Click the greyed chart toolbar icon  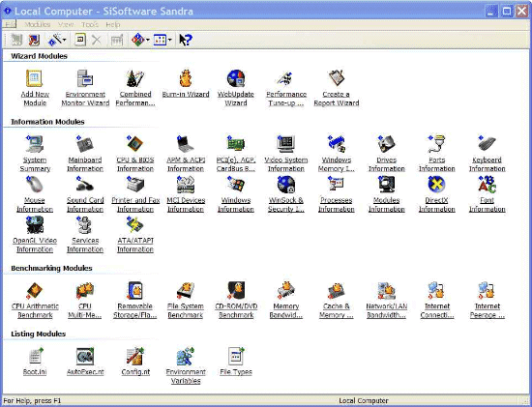coord(117,40)
